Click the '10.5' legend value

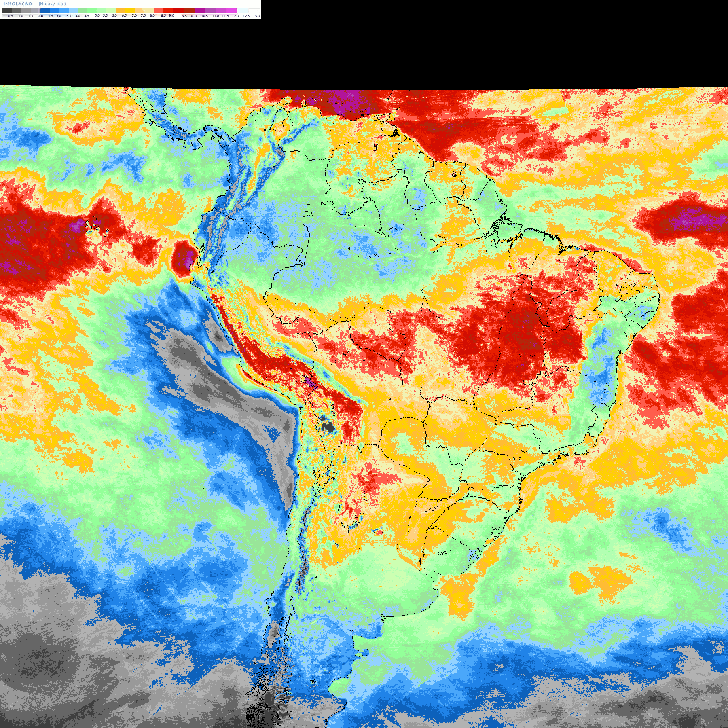[205, 16]
